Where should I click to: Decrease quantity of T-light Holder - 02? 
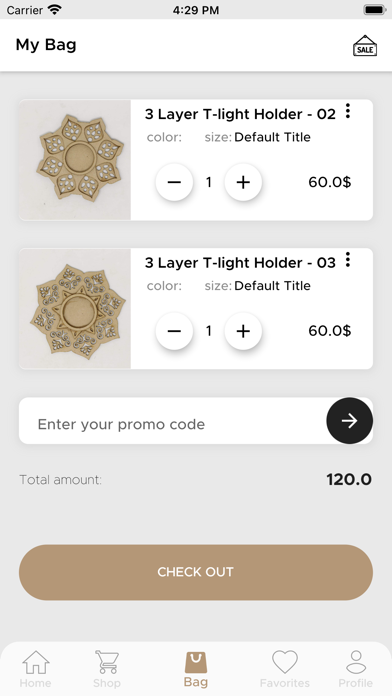click(x=174, y=182)
